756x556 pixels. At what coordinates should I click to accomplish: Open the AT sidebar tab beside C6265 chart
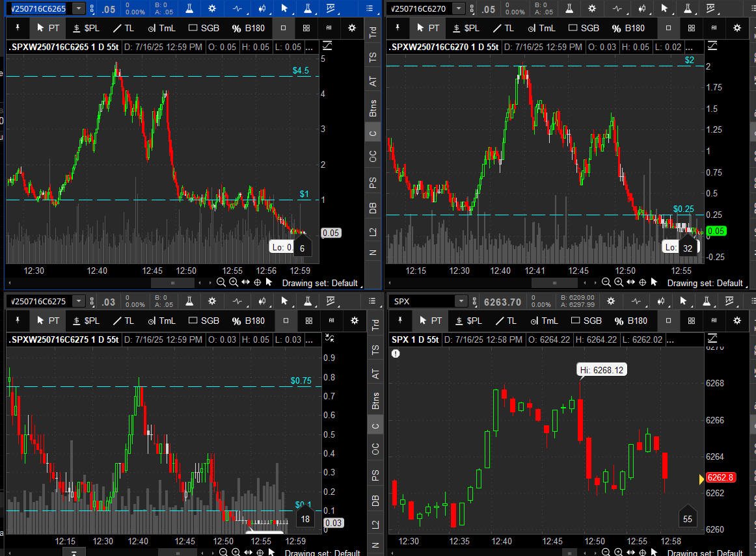[x=373, y=82]
